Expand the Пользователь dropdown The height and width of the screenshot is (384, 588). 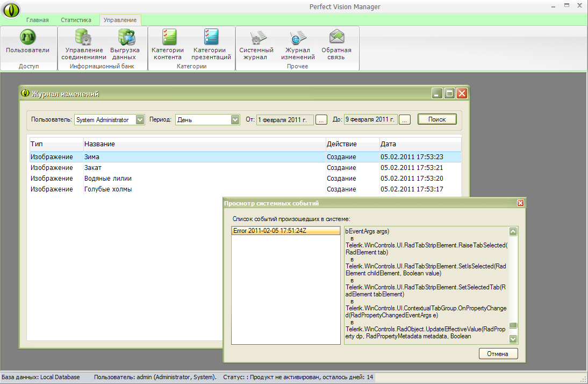(x=140, y=120)
